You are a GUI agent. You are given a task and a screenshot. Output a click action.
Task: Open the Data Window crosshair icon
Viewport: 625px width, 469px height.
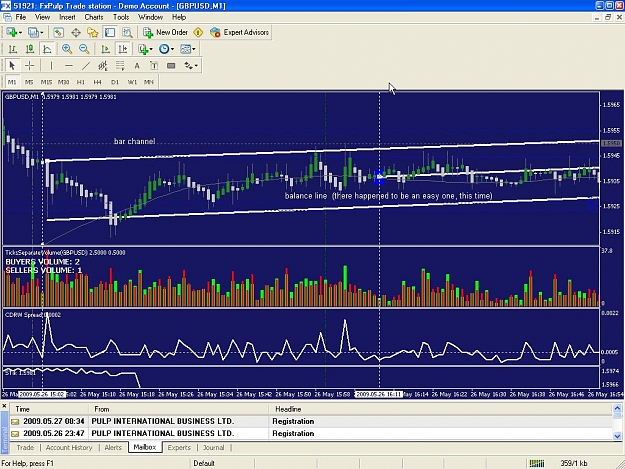[76, 33]
